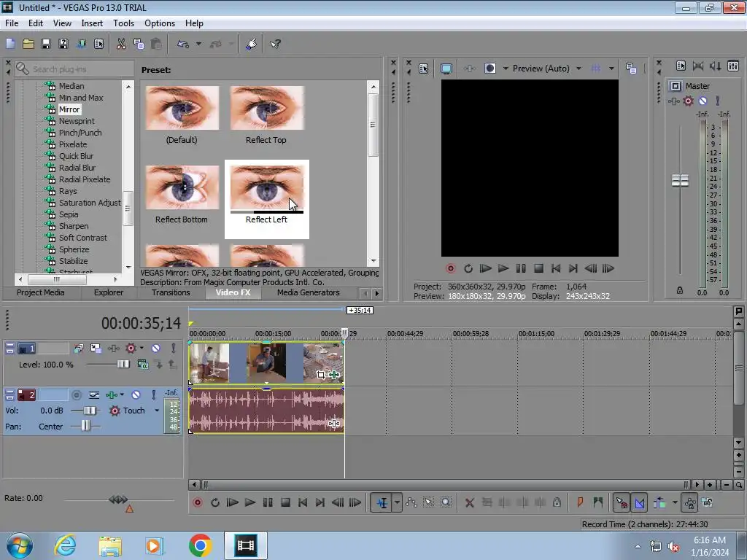This screenshot has width=747, height=560.
Task: Open the Preview (Auto) quality dropdown
Action: (578, 69)
